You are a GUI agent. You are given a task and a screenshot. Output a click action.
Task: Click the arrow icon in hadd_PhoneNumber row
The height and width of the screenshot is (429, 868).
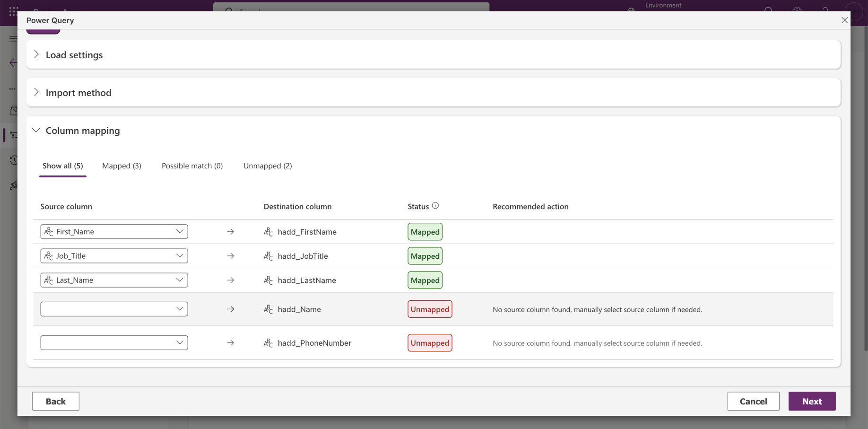[x=231, y=343]
